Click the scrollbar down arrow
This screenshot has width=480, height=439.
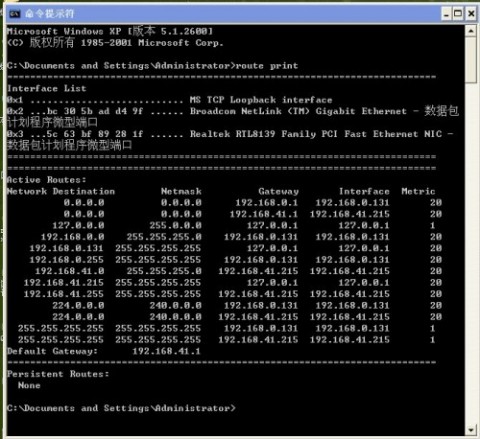coord(471,429)
